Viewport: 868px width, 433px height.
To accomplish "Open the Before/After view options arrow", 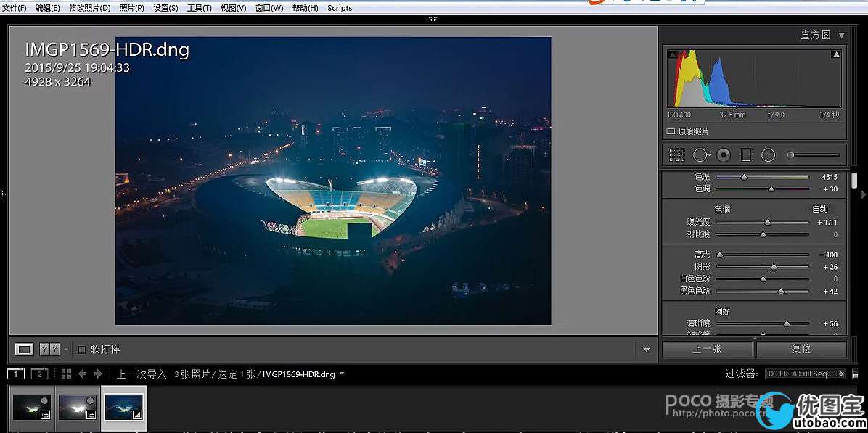I will tap(67, 350).
